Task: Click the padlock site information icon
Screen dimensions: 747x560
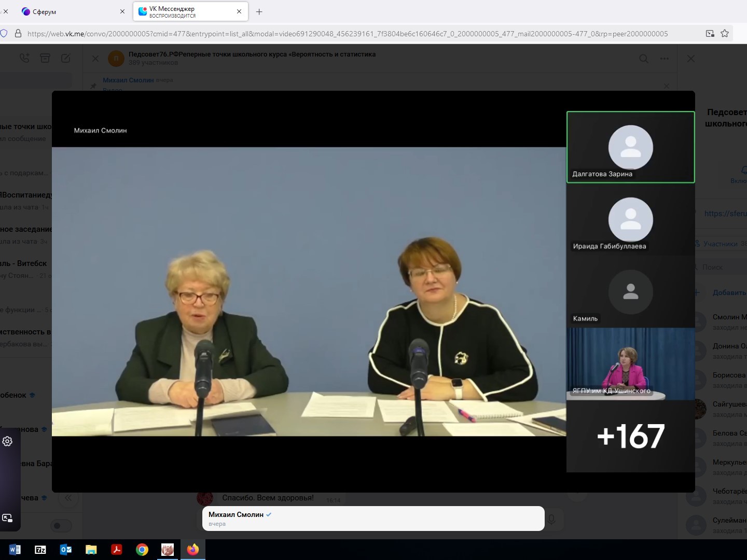Action: [18, 34]
